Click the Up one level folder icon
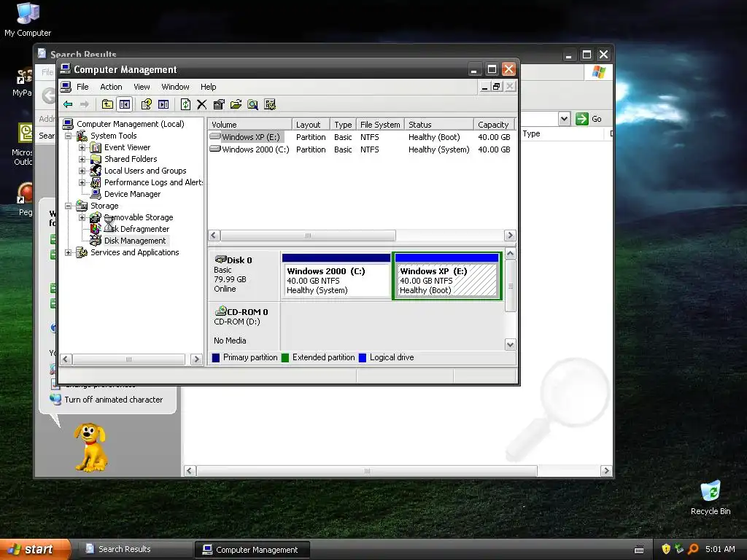Screen dimensions: 747x560 coord(108,104)
